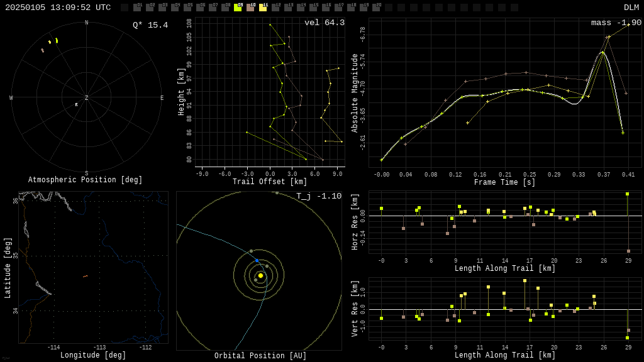This screenshot has height=362, width=644.
Task: Click the brown meteor streak in polar plot
Action: [x=42, y=50]
